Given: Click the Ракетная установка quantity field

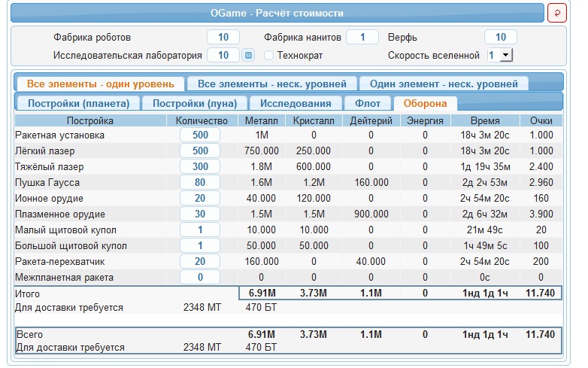Looking at the screenshot, I should click(x=200, y=135).
